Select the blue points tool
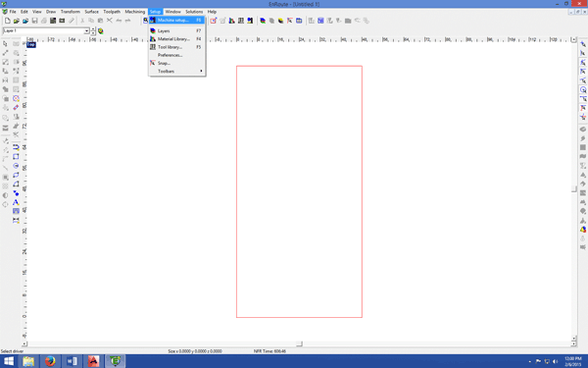 (x=16, y=193)
